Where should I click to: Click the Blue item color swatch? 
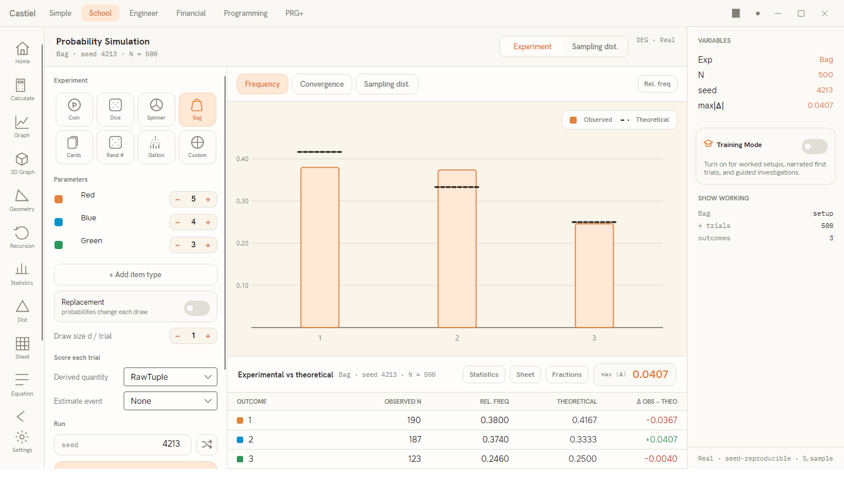(59, 222)
